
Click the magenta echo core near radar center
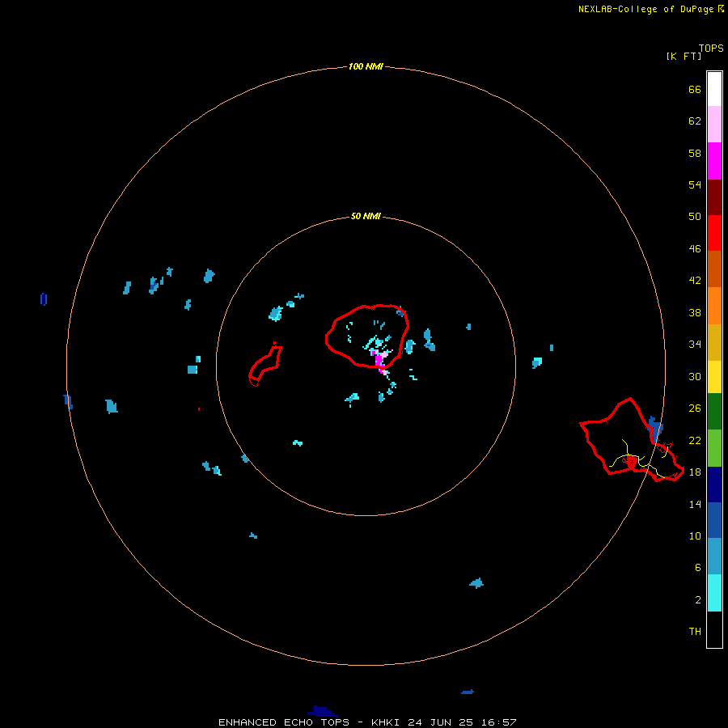pos(379,360)
